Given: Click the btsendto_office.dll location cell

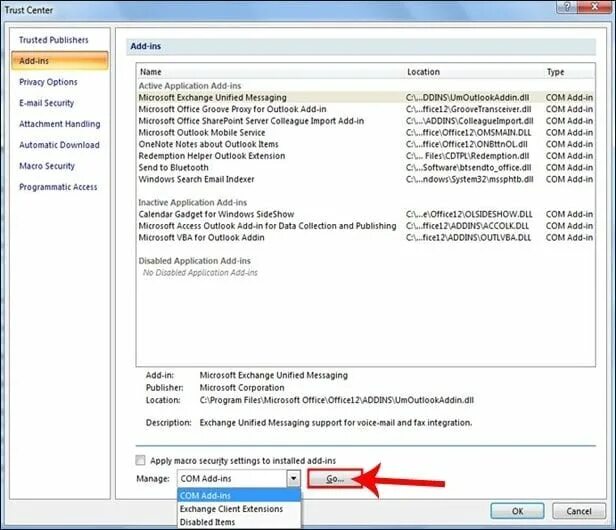Looking at the screenshot, I should (x=468, y=167).
